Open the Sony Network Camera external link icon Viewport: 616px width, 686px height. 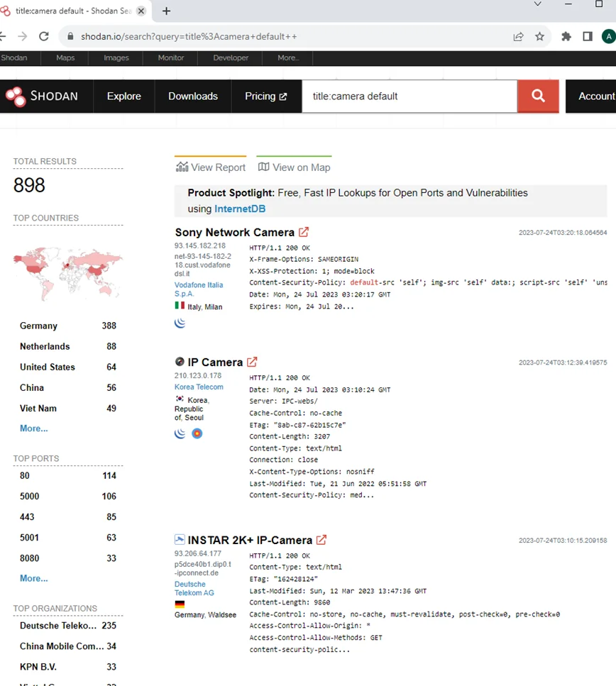click(304, 232)
